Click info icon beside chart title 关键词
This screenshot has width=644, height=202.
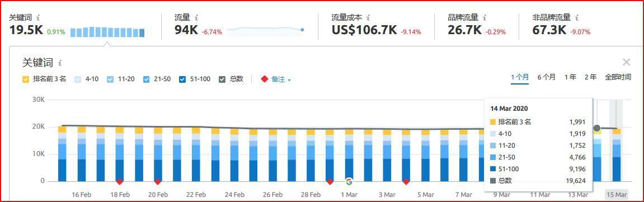coord(60,63)
